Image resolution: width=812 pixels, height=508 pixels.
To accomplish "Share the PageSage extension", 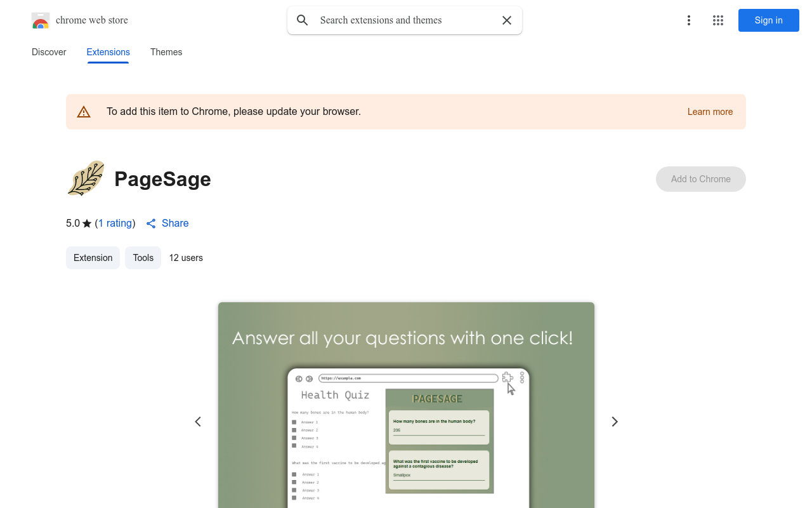I will 167,223.
